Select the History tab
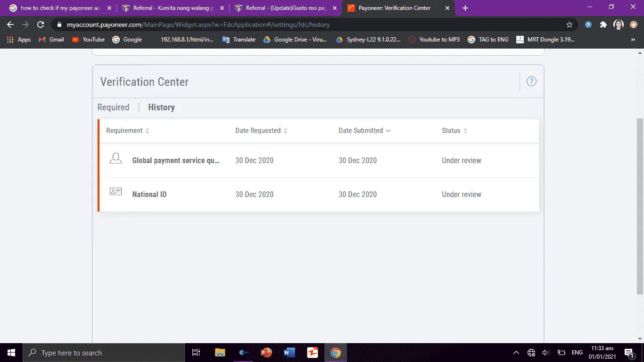The height and width of the screenshot is (362, 644). point(161,107)
